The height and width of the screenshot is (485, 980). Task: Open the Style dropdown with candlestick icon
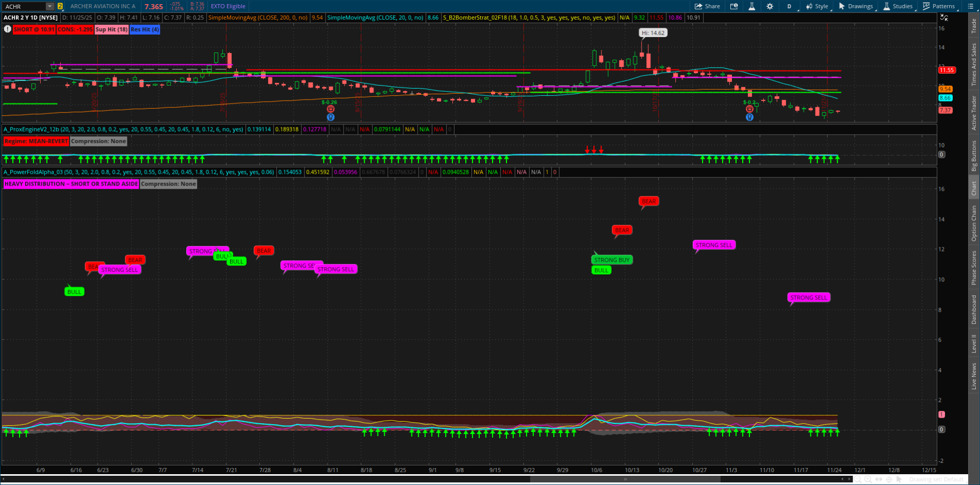[817, 6]
